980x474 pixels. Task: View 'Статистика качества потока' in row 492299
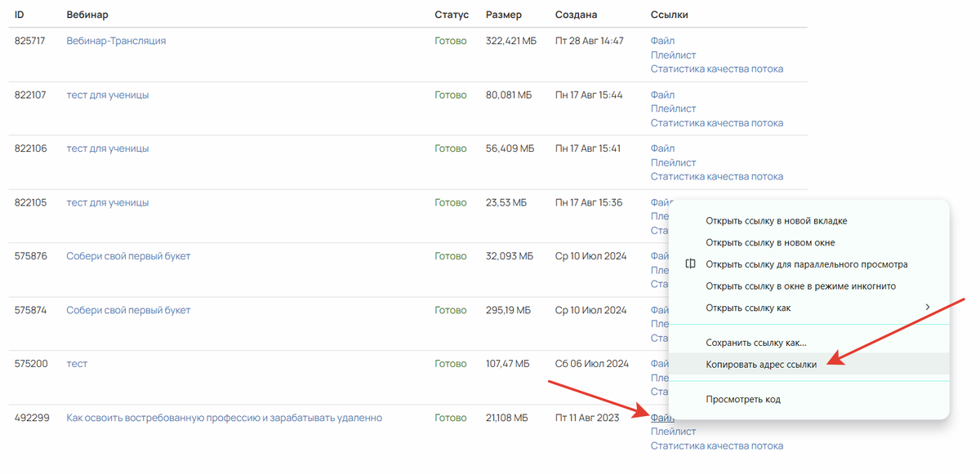717,445
